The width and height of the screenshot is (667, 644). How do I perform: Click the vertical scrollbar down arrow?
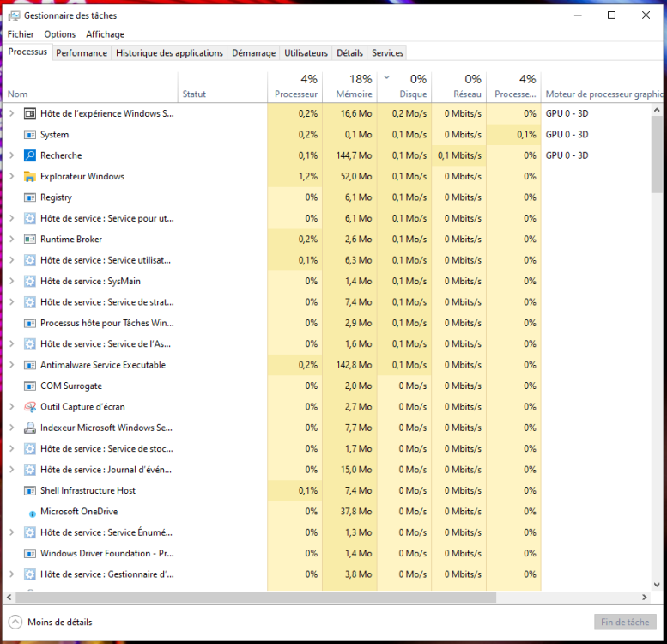(x=658, y=585)
